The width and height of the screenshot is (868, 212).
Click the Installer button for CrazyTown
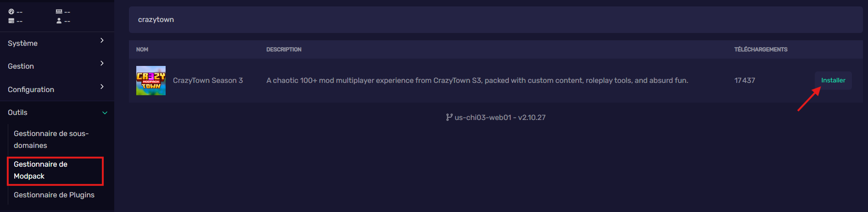[833, 80]
